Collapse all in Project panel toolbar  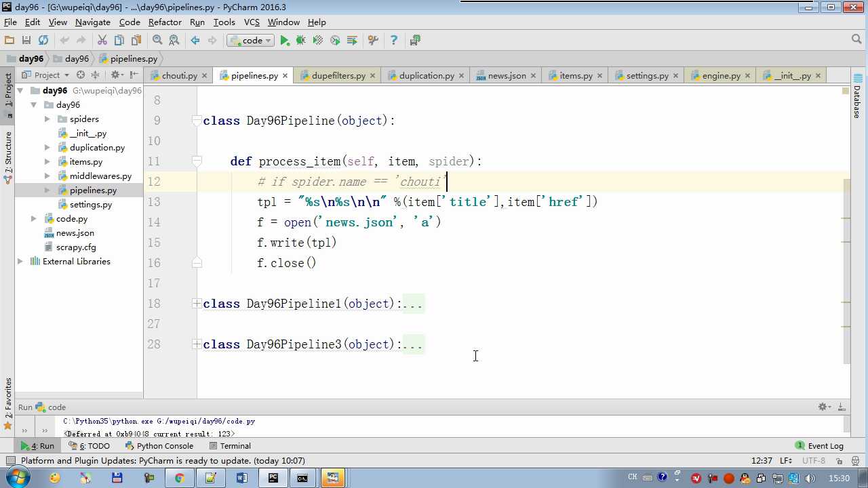[95, 75]
